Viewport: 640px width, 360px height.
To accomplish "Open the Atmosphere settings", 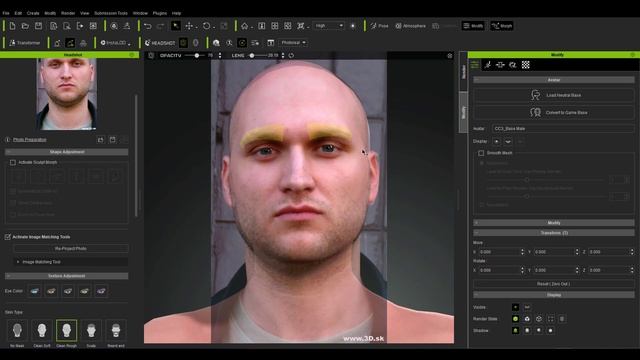I will 410,26.
